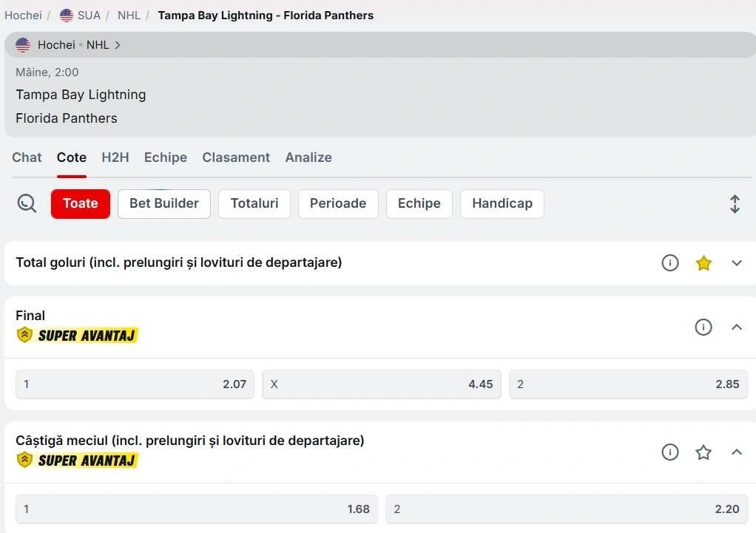This screenshot has width=756, height=533.
Task: Collapse the Câștigă meciul market section
Action: [736, 452]
